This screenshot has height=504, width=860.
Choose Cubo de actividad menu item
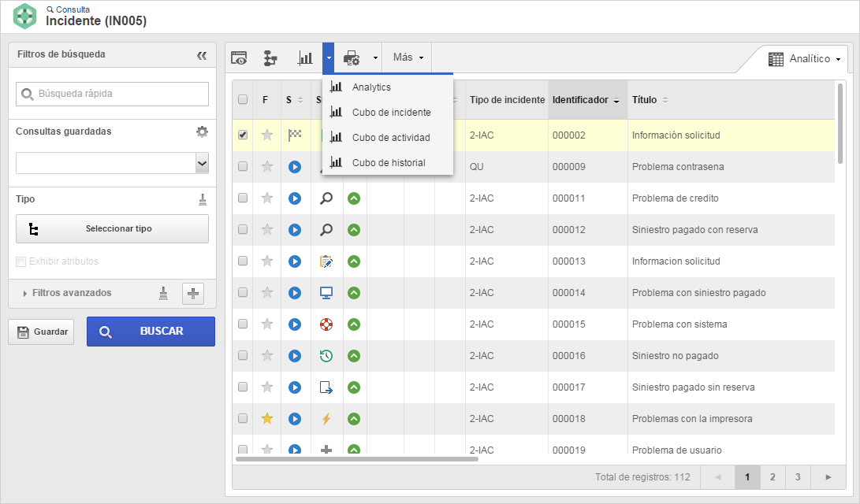(388, 138)
